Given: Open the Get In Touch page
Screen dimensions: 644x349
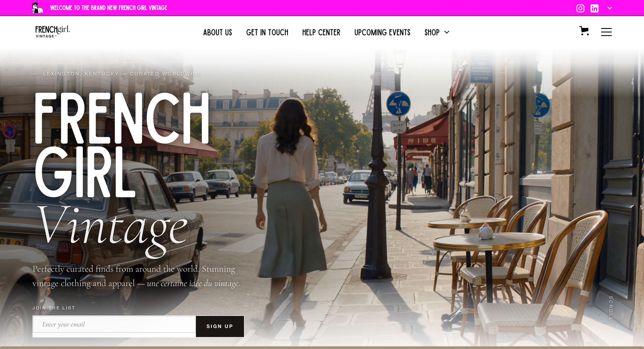Looking at the screenshot, I should pyautogui.click(x=267, y=32).
